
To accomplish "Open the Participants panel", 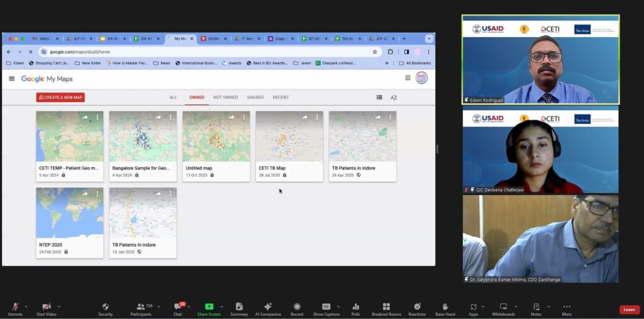I will point(140,306).
